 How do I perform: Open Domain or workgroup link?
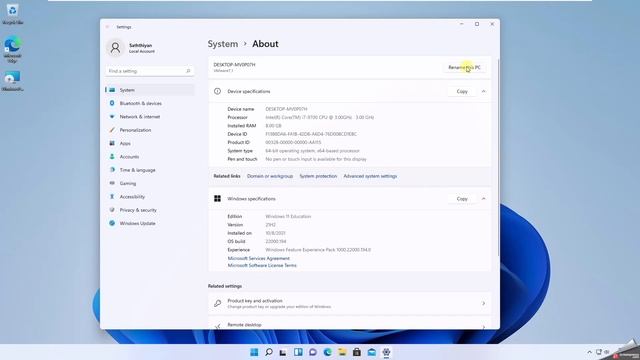coord(270,176)
